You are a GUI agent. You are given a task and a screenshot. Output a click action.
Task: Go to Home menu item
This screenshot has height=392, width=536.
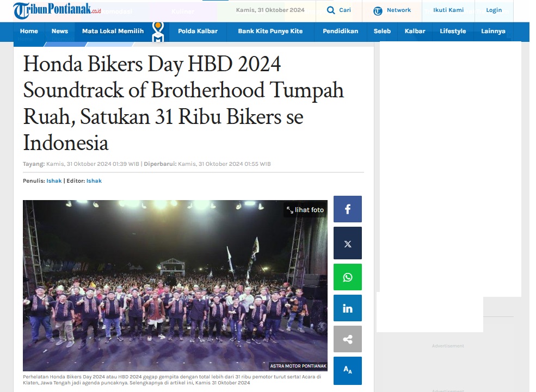(29, 31)
